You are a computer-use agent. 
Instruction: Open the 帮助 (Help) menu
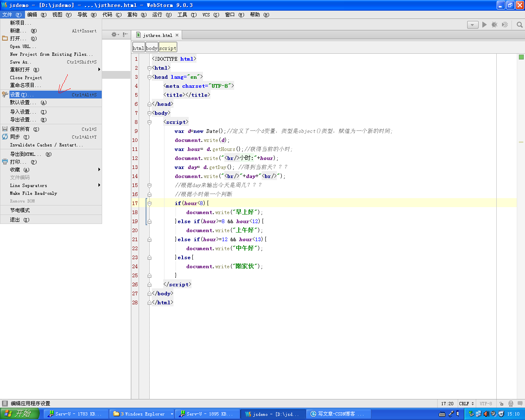click(260, 14)
